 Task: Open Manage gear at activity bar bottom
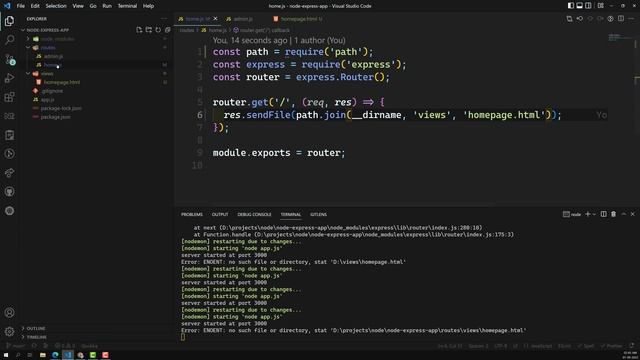click(9, 331)
